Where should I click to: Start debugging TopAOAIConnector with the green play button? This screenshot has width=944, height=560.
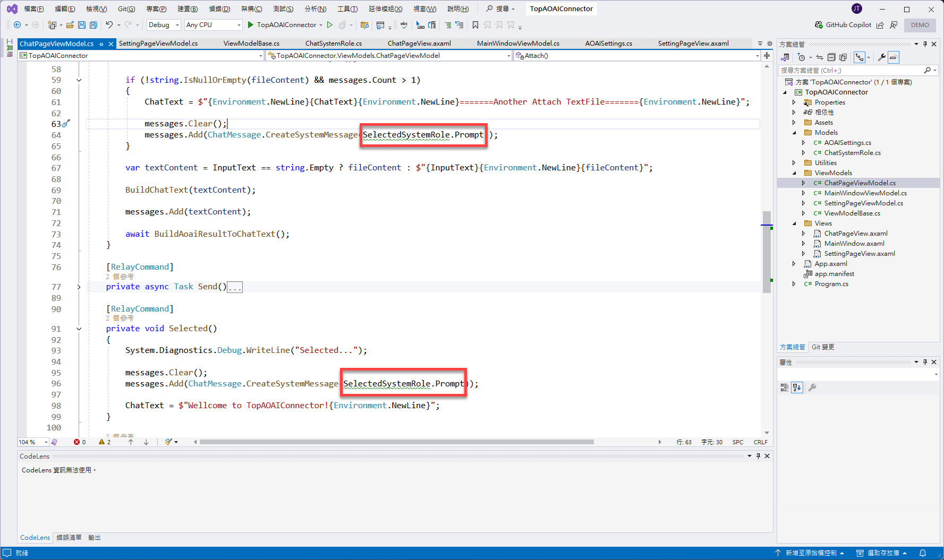pos(251,25)
